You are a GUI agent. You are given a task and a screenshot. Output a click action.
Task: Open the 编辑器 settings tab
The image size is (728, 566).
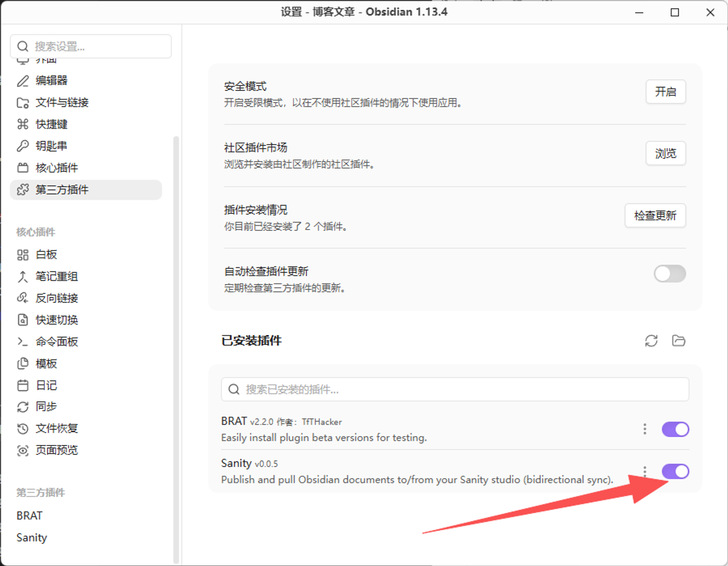point(86,81)
